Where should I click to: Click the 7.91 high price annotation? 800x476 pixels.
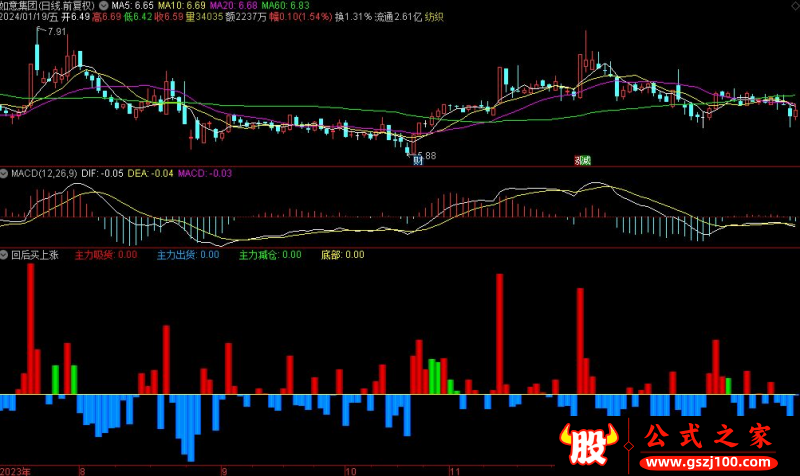tap(56, 33)
